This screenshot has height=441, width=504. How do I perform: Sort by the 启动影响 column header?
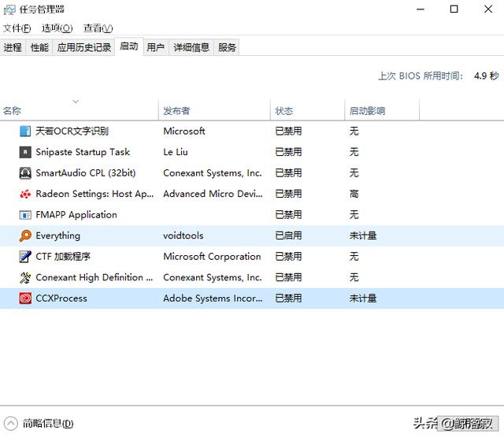[382, 110]
